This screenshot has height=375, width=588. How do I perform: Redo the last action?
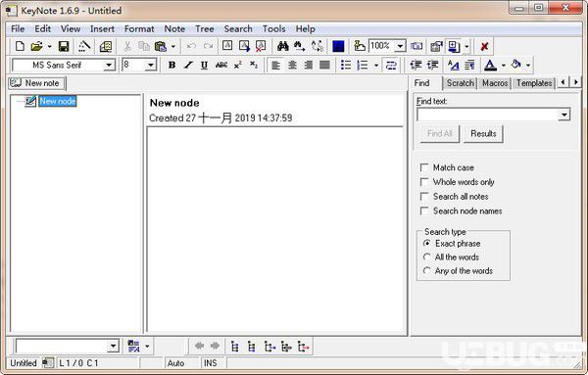point(208,46)
